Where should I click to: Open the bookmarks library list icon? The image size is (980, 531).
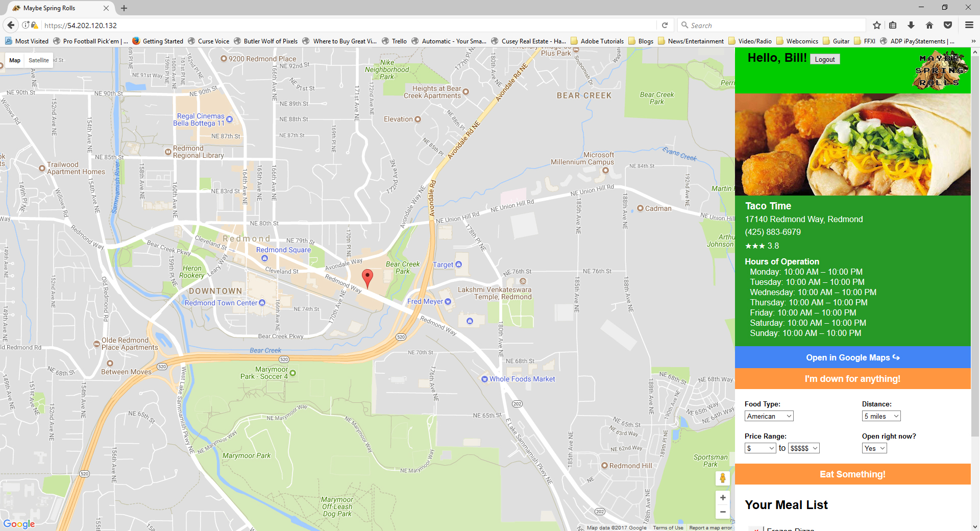pyautogui.click(x=893, y=25)
